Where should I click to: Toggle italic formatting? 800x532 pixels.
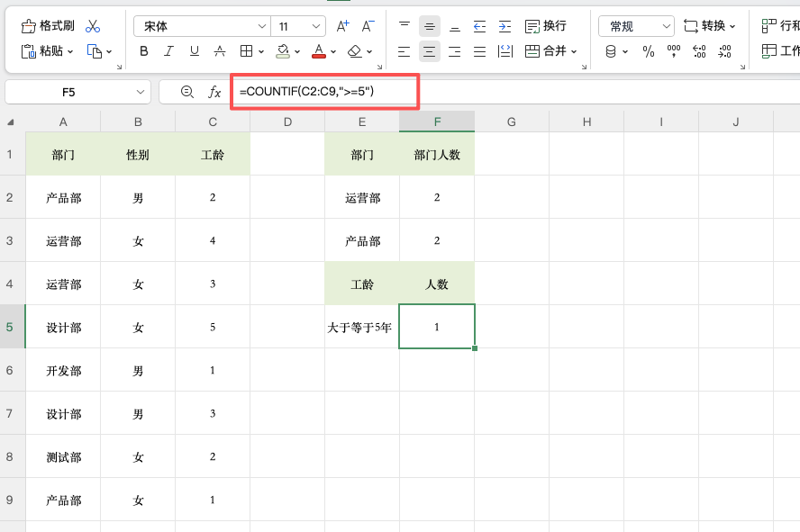(168, 51)
